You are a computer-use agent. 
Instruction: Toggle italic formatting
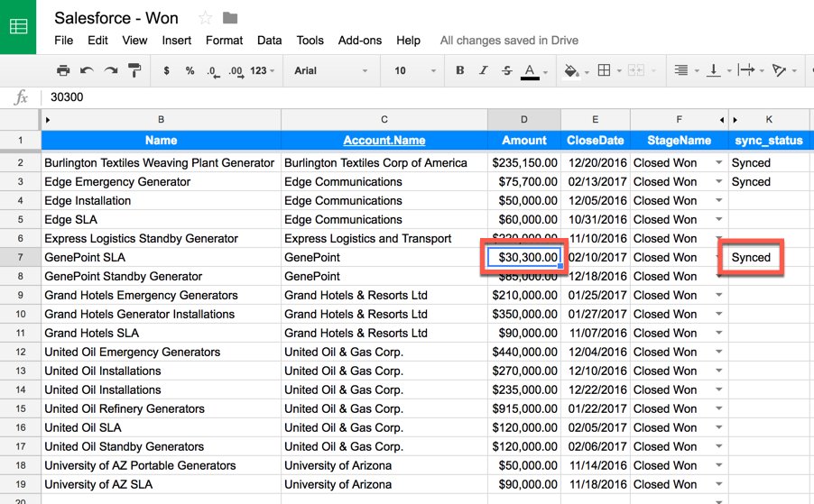click(484, 70)
